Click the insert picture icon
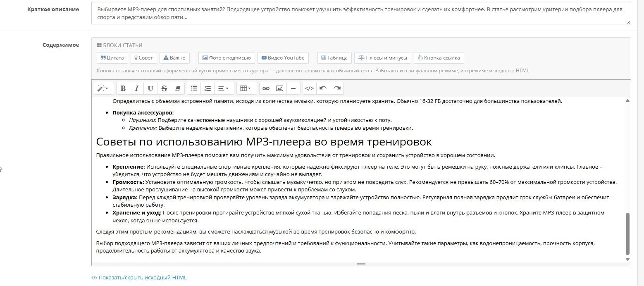The image size is (644, 286). [280, 88]
